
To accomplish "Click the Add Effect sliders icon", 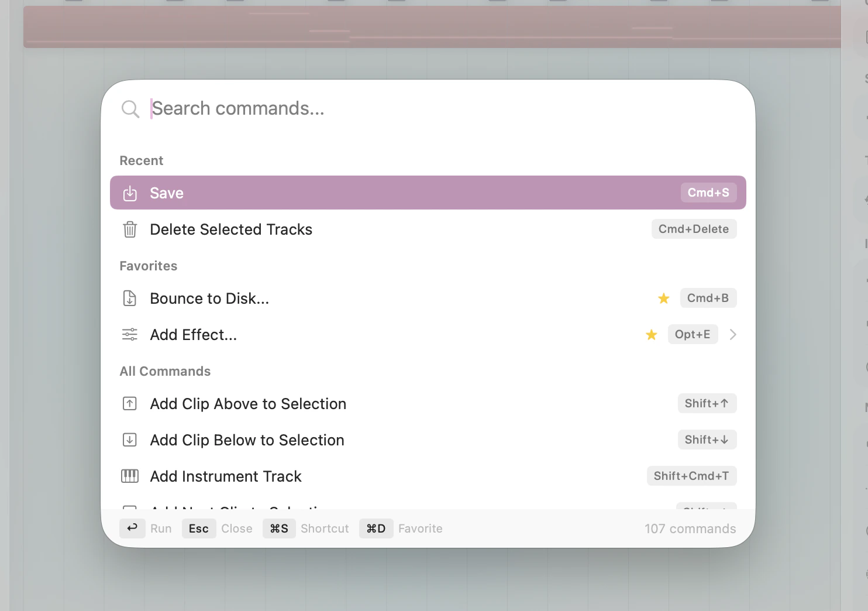I will 130,335.
